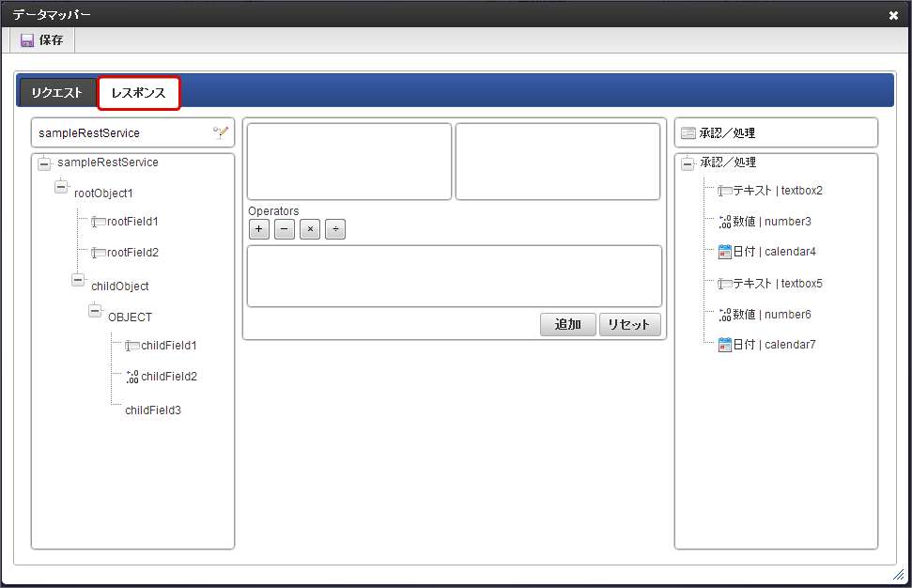The height and width of the screenshot is (588, 912).
Task: Switch to the リクエスト tab
Action: [x=57, y=92]
